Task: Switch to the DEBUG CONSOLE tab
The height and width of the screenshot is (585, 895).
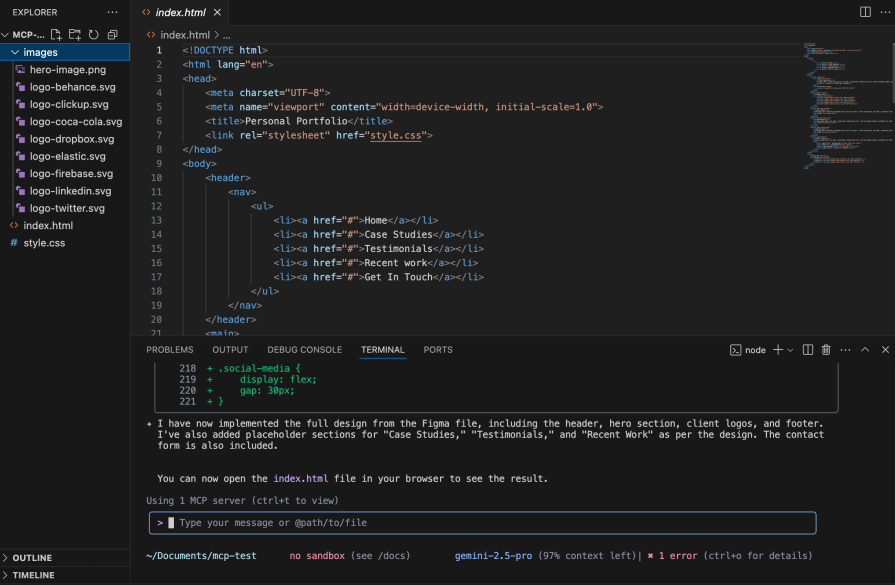Action: point(304,350)
